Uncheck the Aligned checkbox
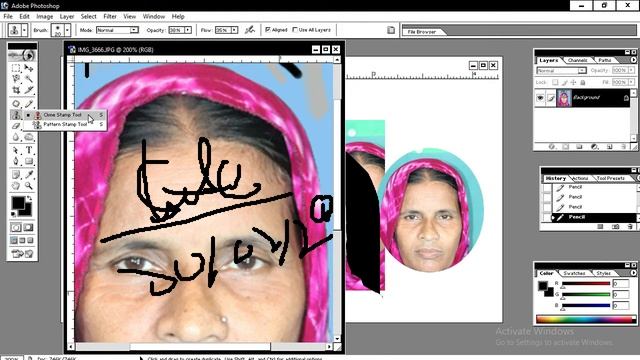Screen dimensions: 640x360 click(268, 30)
